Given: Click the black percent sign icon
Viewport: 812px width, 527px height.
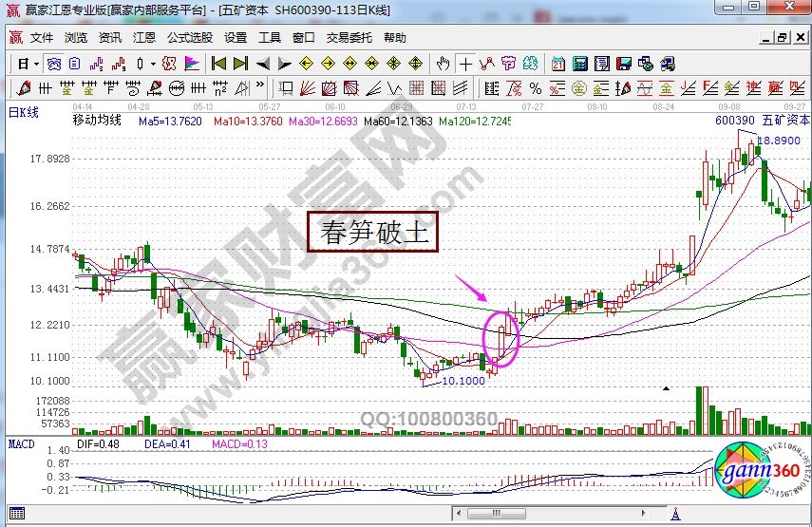Looking at the screenshot, I should 536,88.
